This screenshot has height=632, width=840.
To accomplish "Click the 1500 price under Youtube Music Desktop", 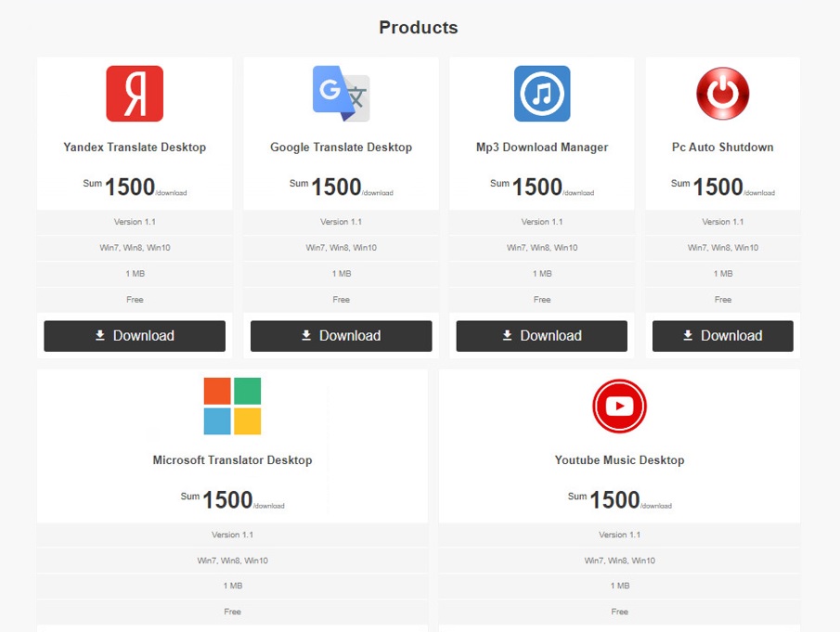I will [x=614, y=499].
